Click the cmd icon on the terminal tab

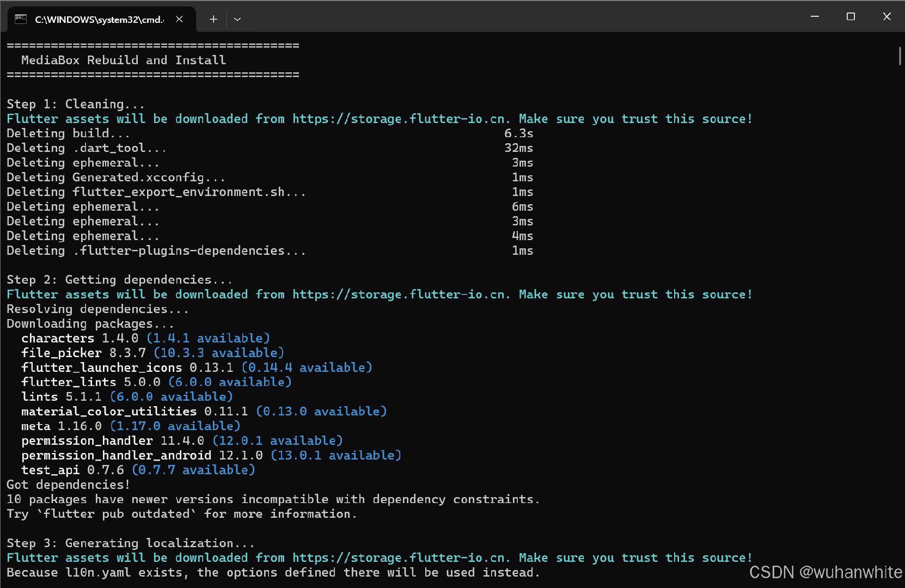21,20
